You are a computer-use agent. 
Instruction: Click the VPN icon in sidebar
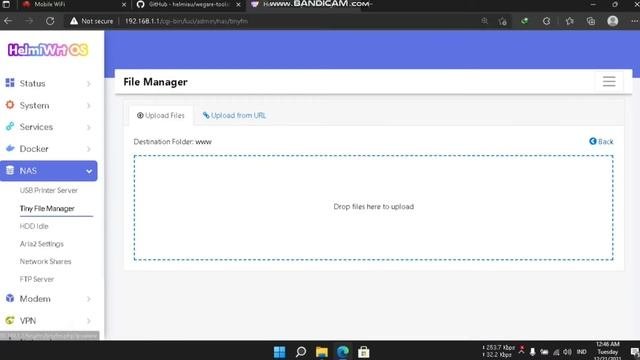coord(10,320)
